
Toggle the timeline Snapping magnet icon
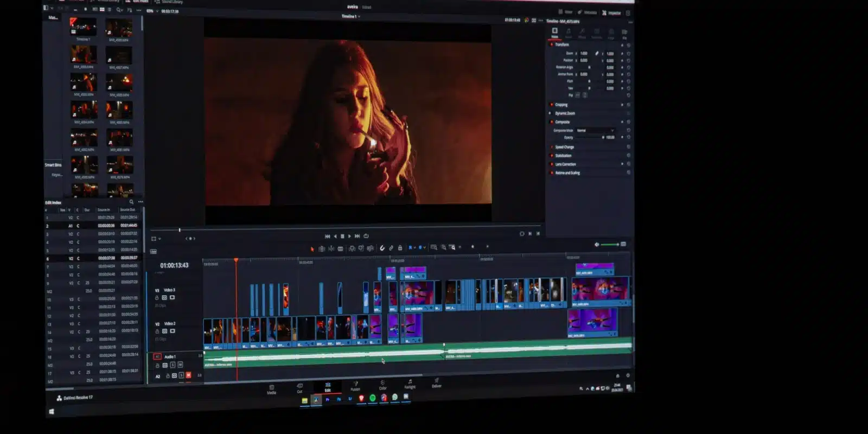382,248
